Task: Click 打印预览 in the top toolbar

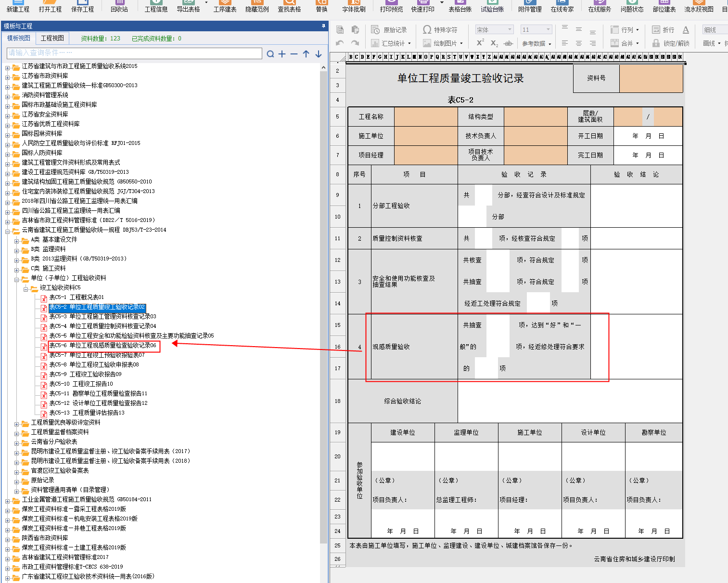Action: [x=391, y=6]
